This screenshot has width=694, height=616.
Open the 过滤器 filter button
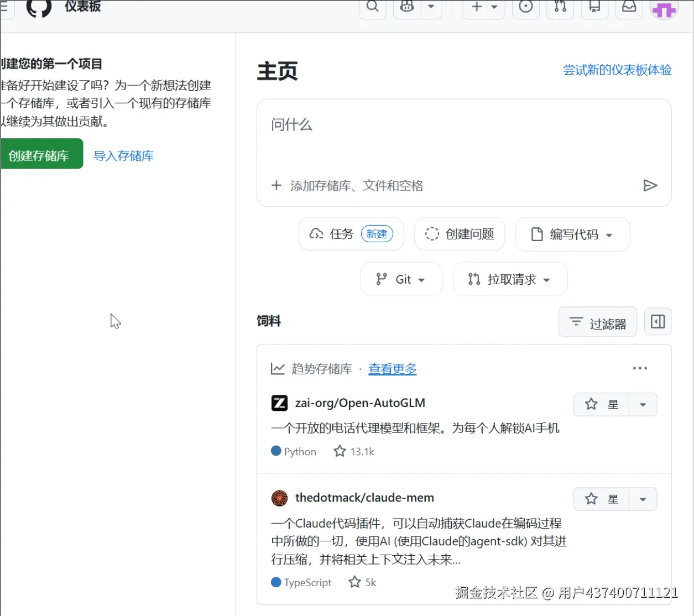pos(598,322)
